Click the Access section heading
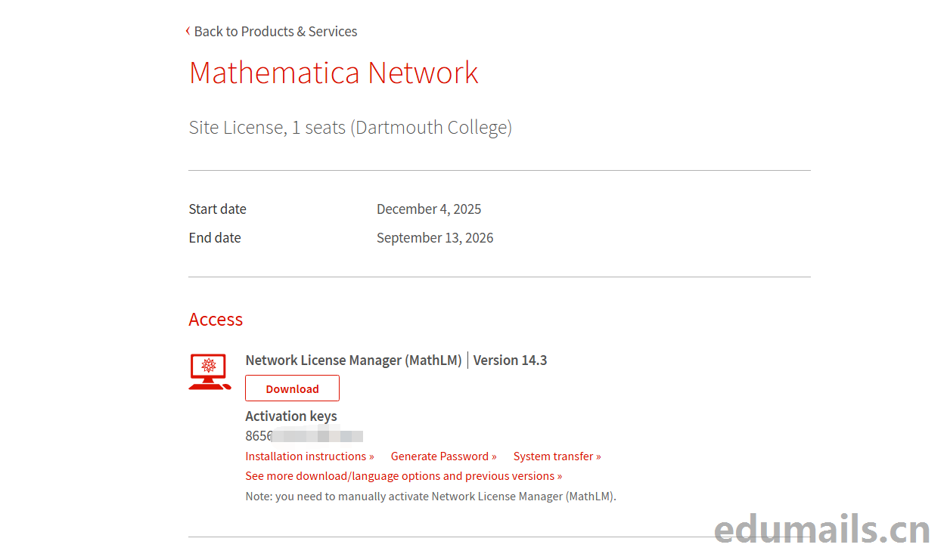The width and height of the screenshot is (947, 560). pos(216,320)
